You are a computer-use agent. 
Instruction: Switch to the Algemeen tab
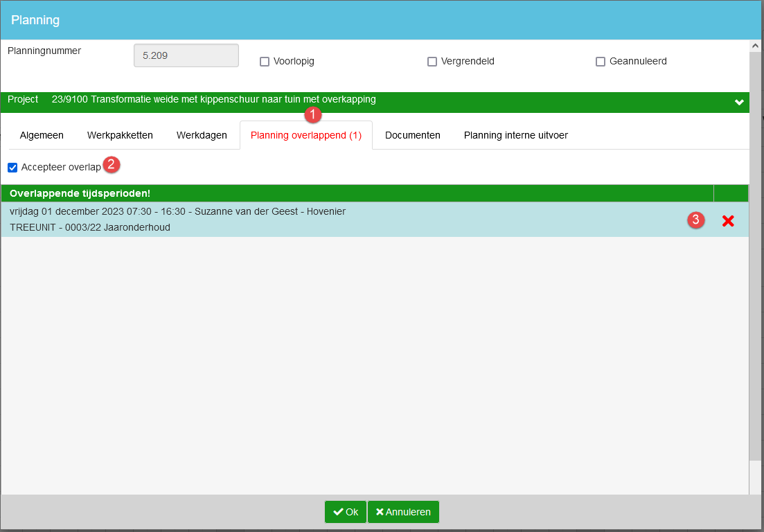click(x=42, y=135)
